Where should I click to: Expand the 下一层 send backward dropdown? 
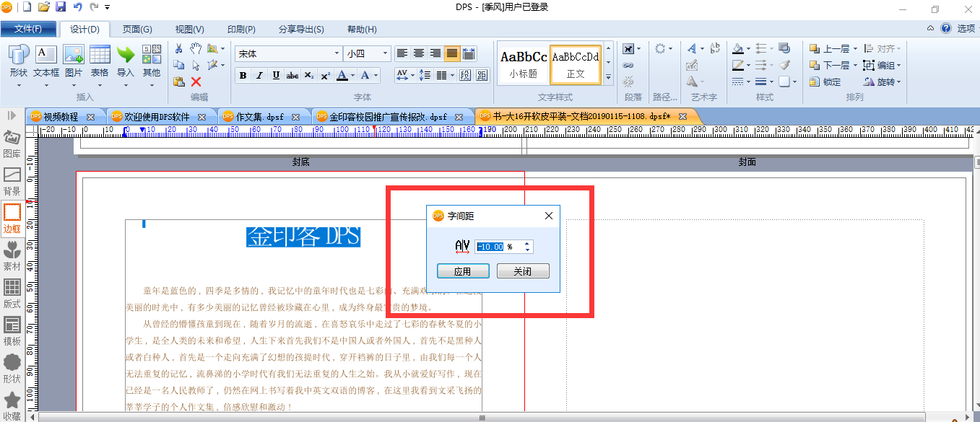click(856, 65)
